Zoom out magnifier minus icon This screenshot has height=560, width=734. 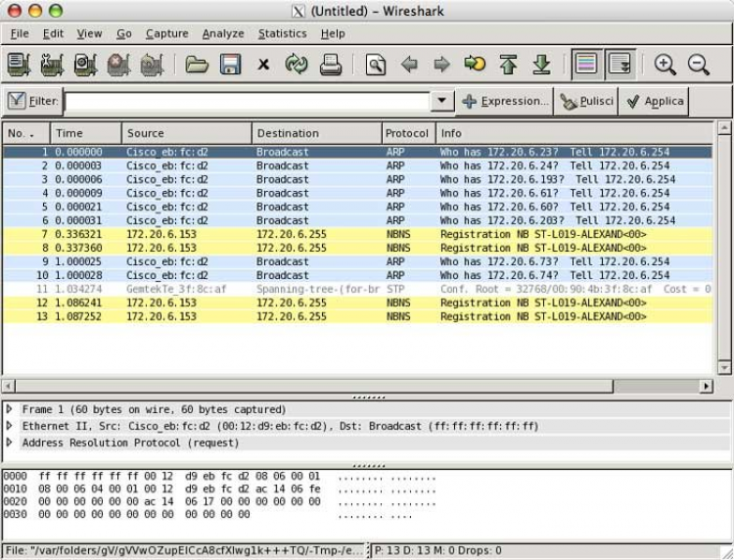tap(699, 65)
